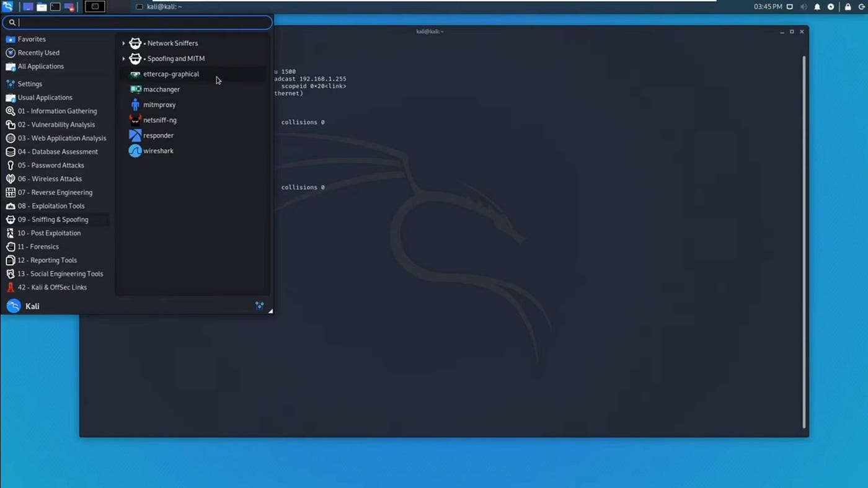Viewport: 868px width, 488px height.
Task: Open 01 - Information Gathering category
Action: [x=57, y=111]
